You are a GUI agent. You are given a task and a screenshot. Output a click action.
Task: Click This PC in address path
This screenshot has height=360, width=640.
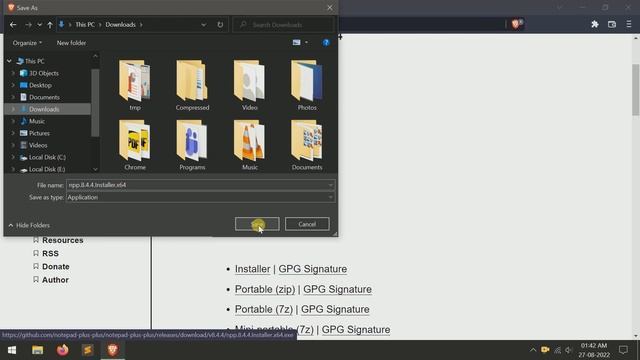(85, 25)
